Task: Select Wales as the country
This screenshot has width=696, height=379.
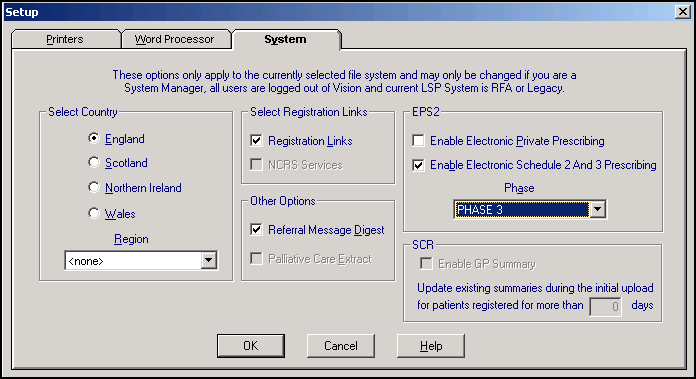Action: click(94, 213)
